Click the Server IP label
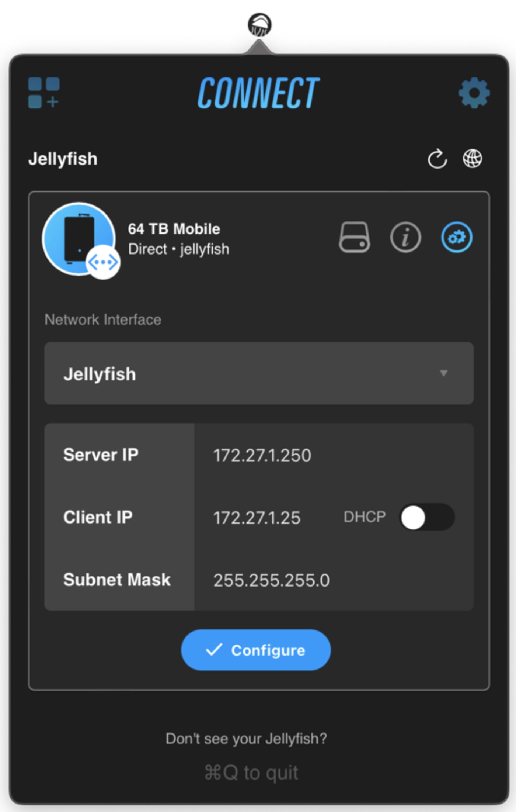516x812 pixels. (x=101, y=455)
